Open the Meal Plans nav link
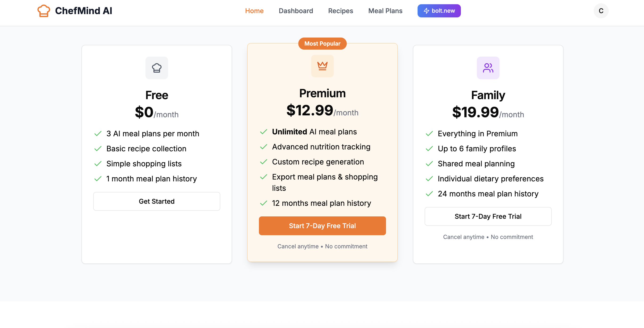 click(x=385, y=11)
